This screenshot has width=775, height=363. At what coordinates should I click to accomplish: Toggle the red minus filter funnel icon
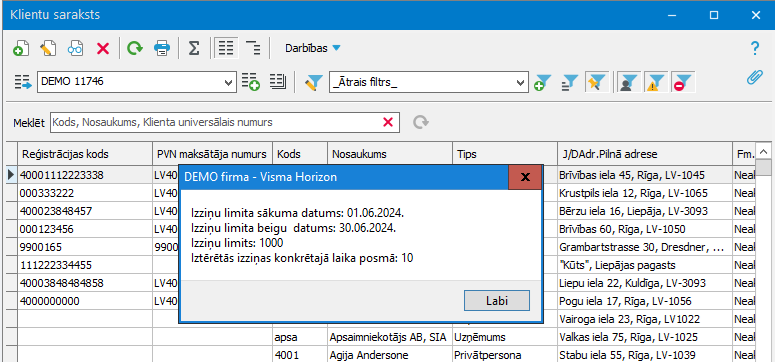tap(683, 82)
